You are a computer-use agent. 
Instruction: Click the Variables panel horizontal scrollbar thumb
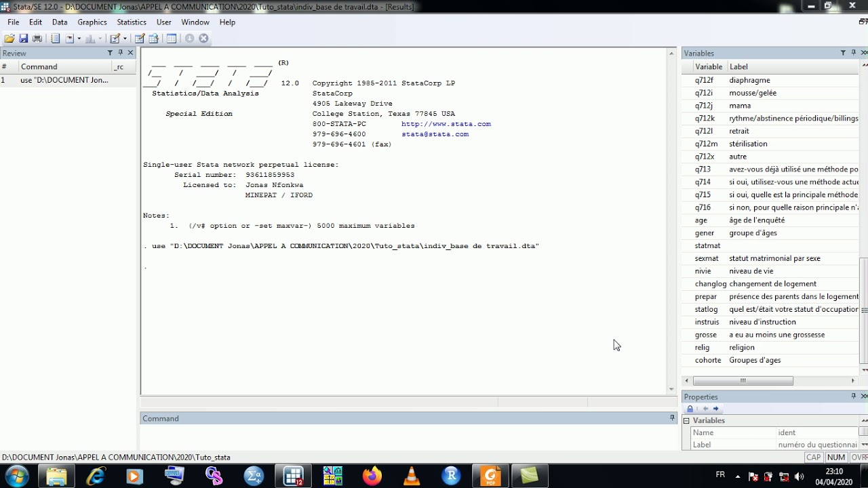(743, 381)
